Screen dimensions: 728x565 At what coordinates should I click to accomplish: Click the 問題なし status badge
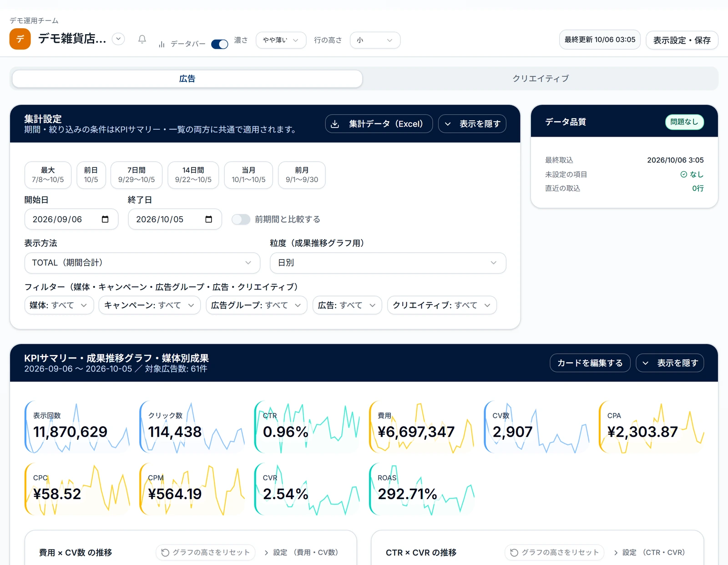click(684, 122)
